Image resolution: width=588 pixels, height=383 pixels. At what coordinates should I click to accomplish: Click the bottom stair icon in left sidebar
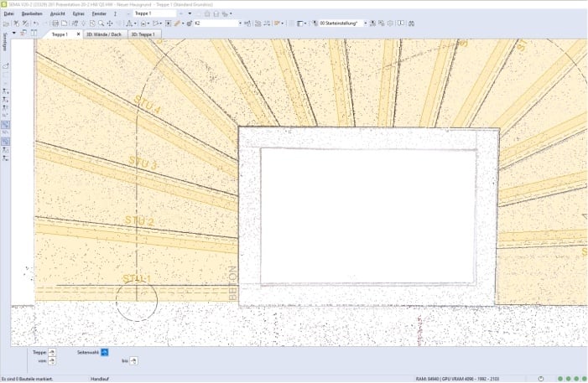[6, 158]
